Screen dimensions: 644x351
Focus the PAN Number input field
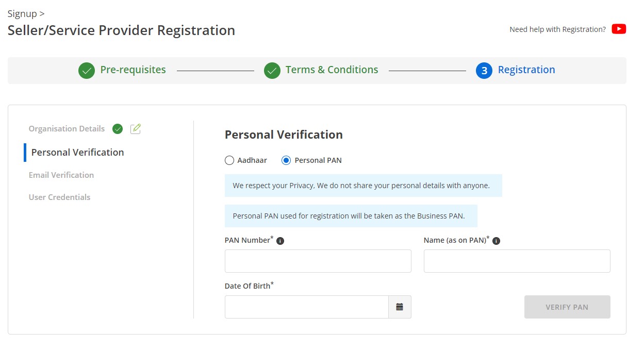click(318, 261)
